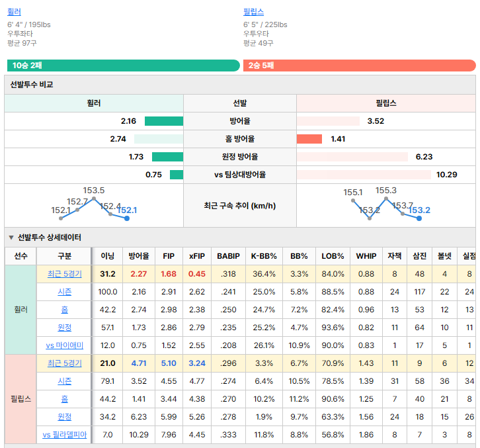Click the 최근 구속 추이 (km/h) label
The image size is (480, 448).
(x=240, y=206)
